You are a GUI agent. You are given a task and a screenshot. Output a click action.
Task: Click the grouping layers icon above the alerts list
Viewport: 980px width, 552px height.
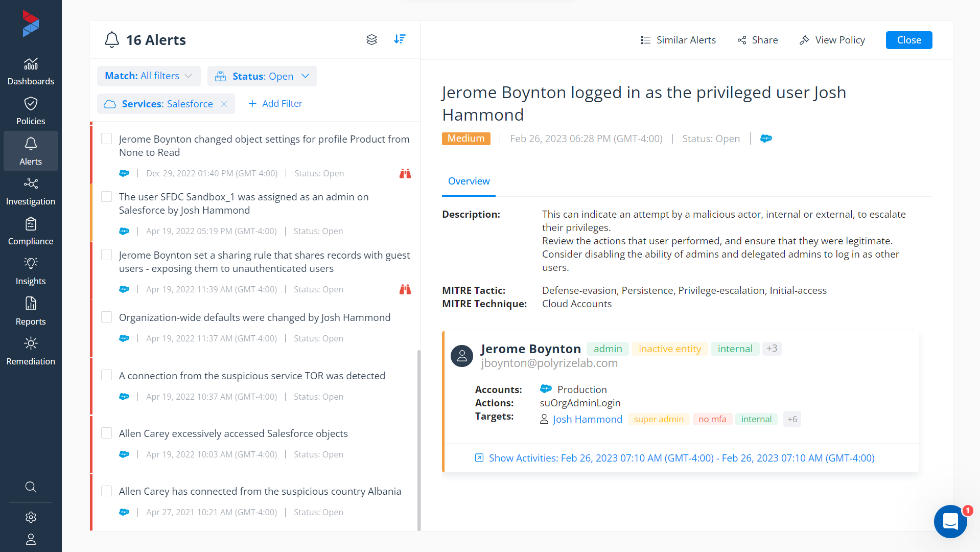371,39
